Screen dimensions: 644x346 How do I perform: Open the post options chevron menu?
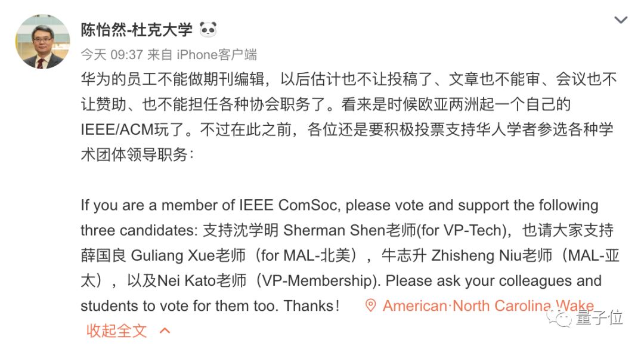(621, 20)
